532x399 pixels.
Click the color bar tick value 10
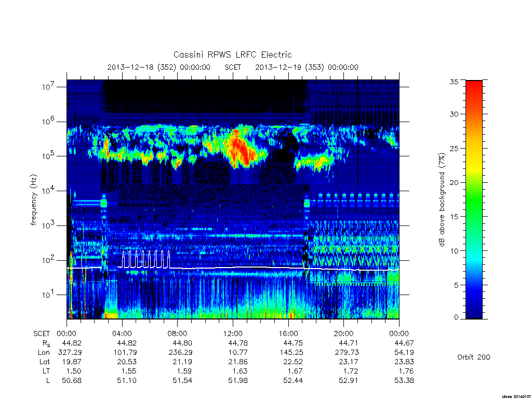click(454, 251)
